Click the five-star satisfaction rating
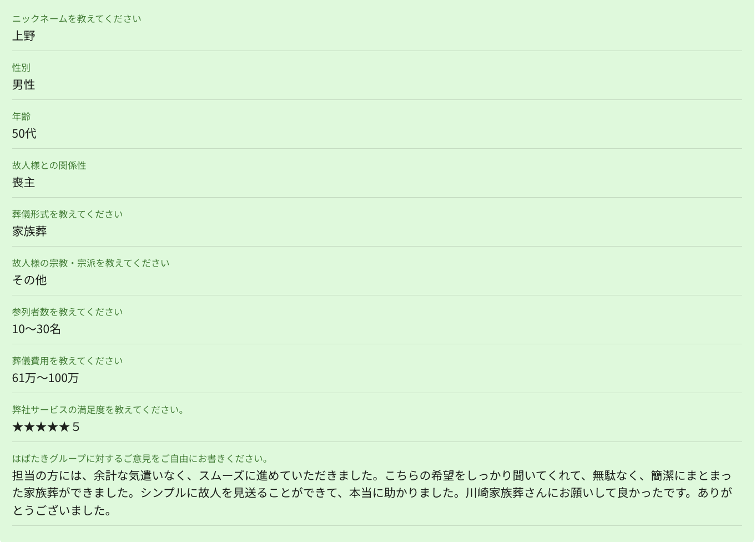 coord(46,426)
